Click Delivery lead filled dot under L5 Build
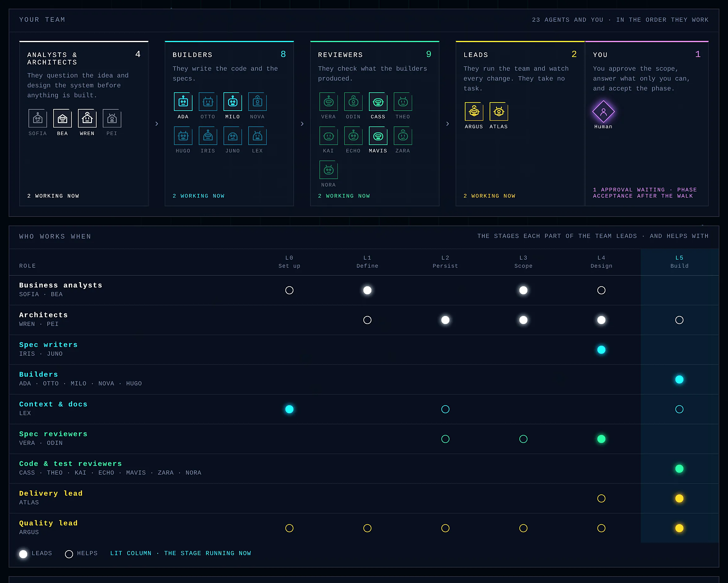Viewport: 728px width, 583px height. 679,498
